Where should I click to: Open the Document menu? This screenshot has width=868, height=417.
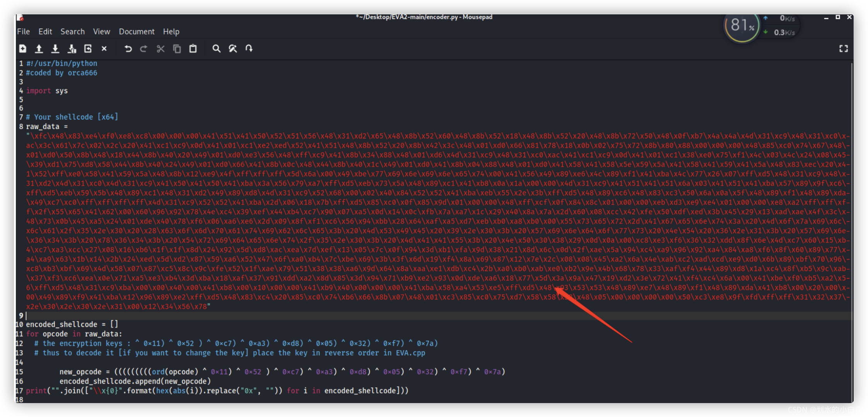click(137, 31)
